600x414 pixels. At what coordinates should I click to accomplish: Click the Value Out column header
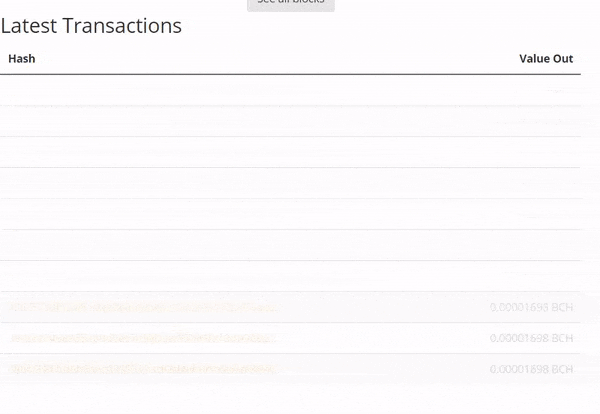(x=545, y=59)
